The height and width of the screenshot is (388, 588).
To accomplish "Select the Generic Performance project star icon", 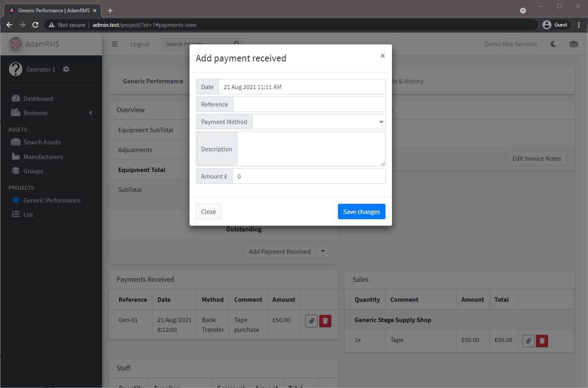I will [x=16, y=200].
